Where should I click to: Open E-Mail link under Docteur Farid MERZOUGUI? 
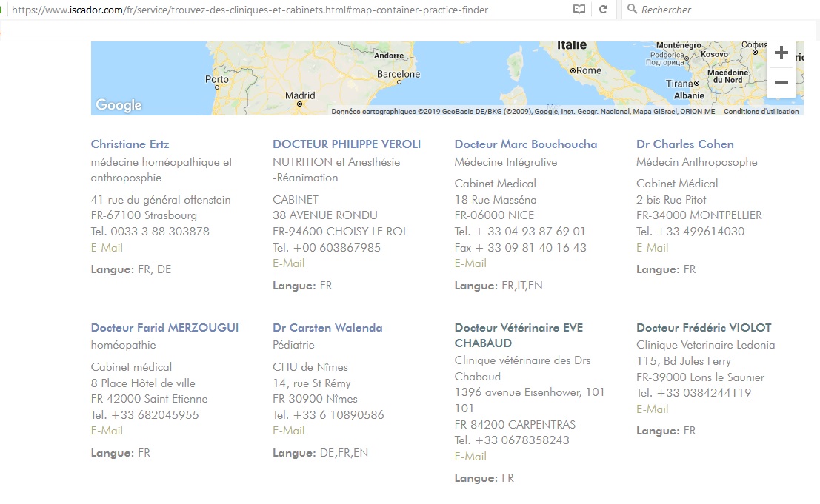coord(107,431)
